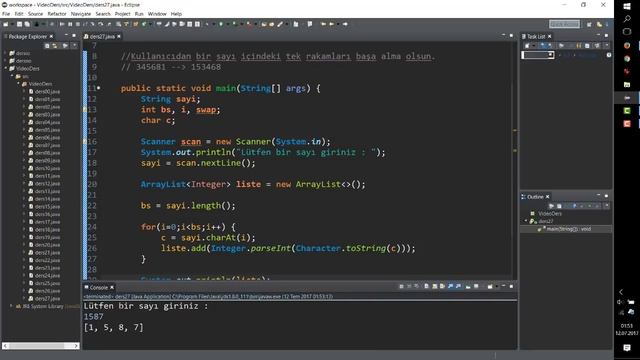Maximize the Console view
This screenshot has width=640, height=360.
click(511, 287)
